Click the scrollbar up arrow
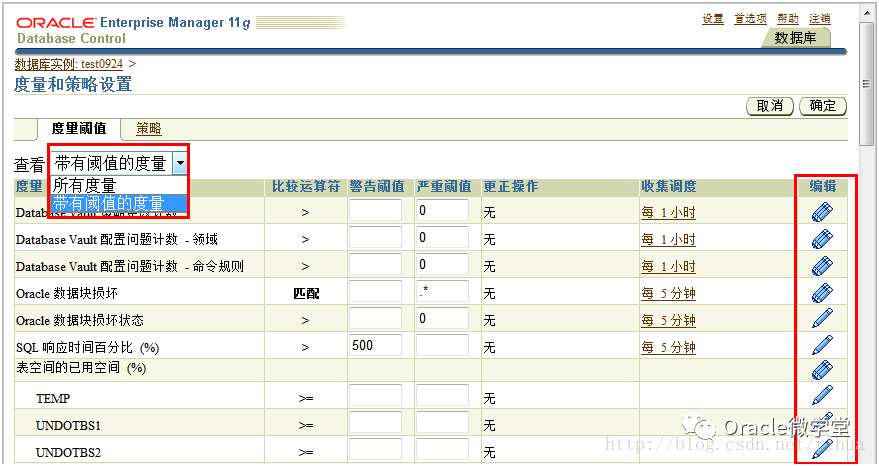The height and width of the screenshot is (466, 879). click(x=866, y=14)
